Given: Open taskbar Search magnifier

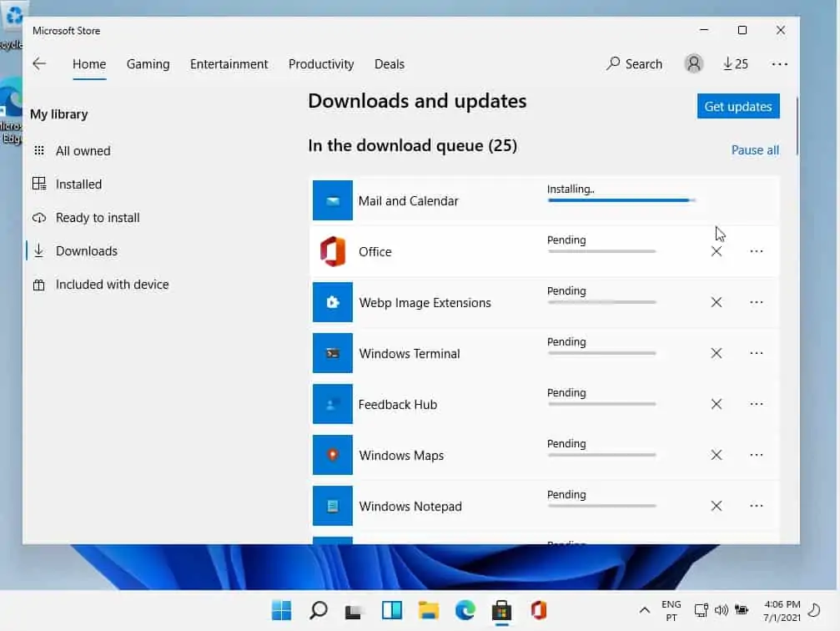Looking at the screenshot, I should point(318,610).
